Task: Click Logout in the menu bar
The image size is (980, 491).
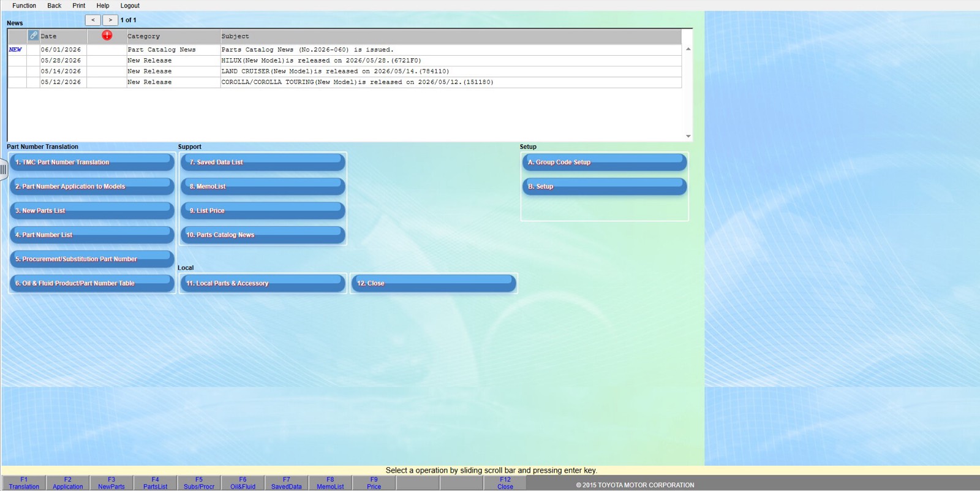Action: 130,6
